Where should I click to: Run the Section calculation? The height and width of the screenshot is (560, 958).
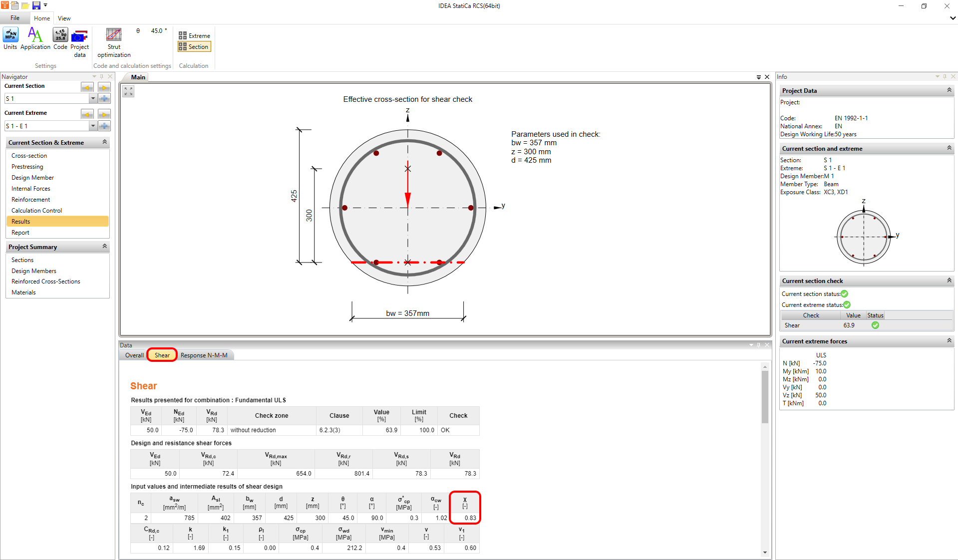click(194, 46)
